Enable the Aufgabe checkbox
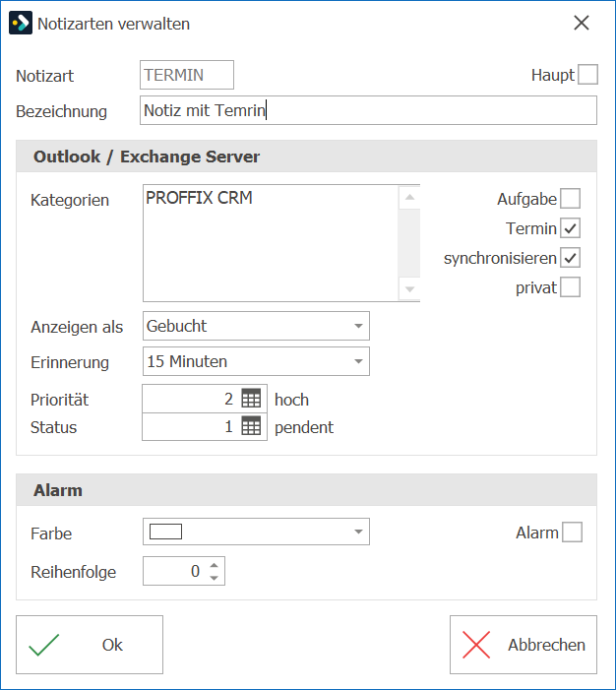The height and width of the screenshot is (690, 616). point(570,199)
